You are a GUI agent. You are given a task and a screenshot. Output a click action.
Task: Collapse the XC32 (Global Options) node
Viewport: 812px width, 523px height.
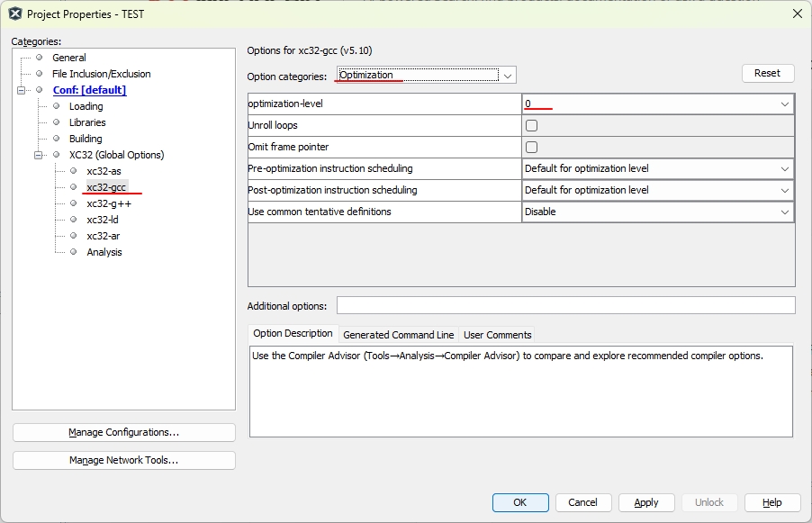click(39, 155)
